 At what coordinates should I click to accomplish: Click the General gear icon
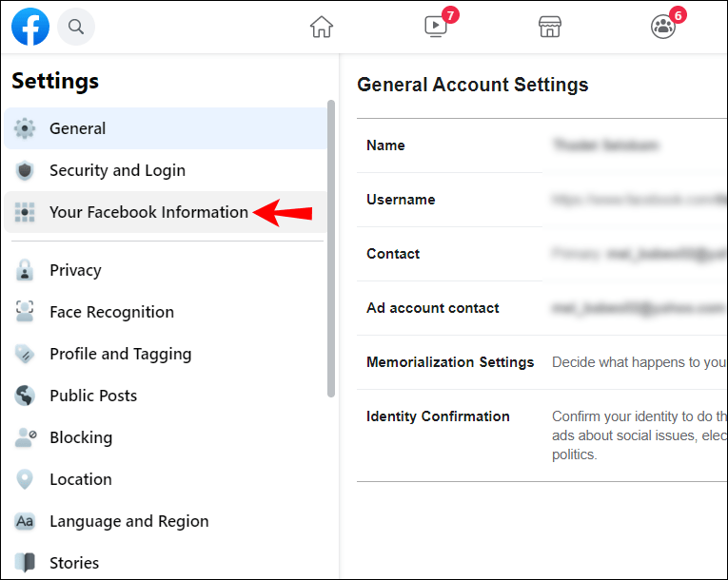point(25,128)
